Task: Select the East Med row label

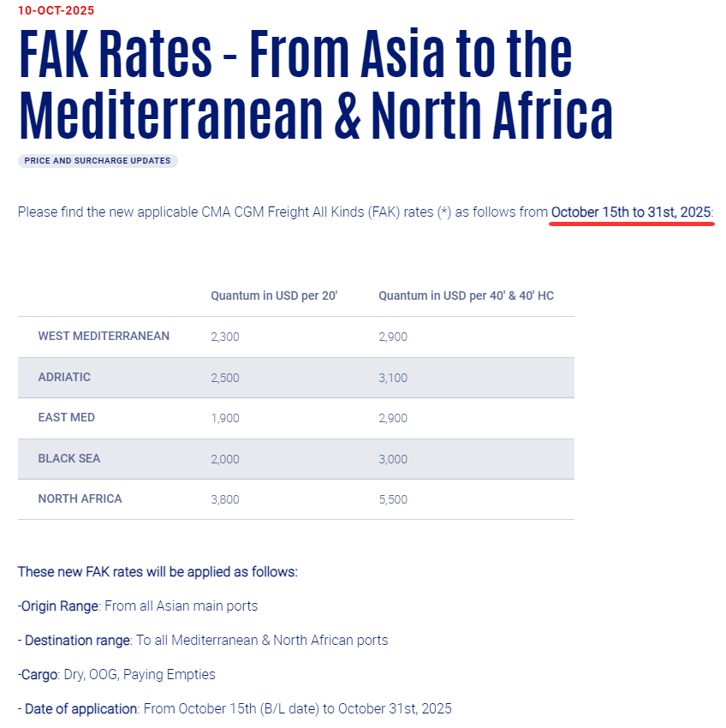Action: click(x=67, y=418)
